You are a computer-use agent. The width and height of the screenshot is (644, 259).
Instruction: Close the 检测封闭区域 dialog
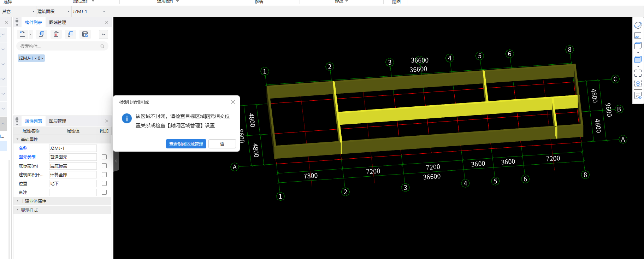tap(233, 102)
